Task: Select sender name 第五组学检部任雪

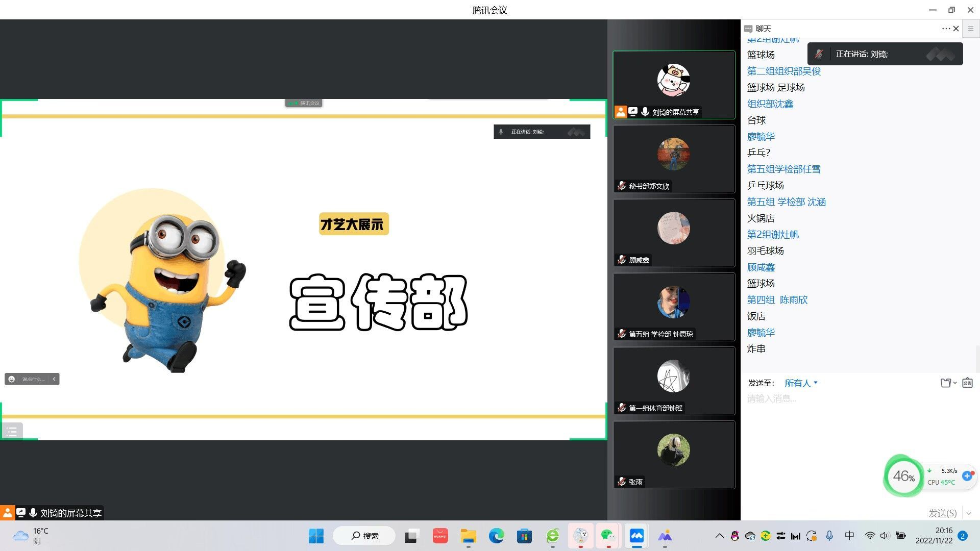Action: point(784,169)
